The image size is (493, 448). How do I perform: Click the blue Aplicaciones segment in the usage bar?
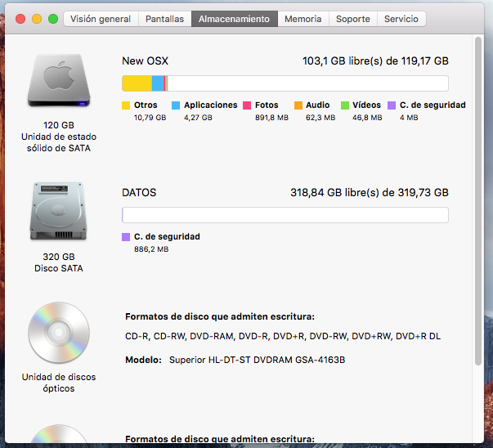point(158,83)
